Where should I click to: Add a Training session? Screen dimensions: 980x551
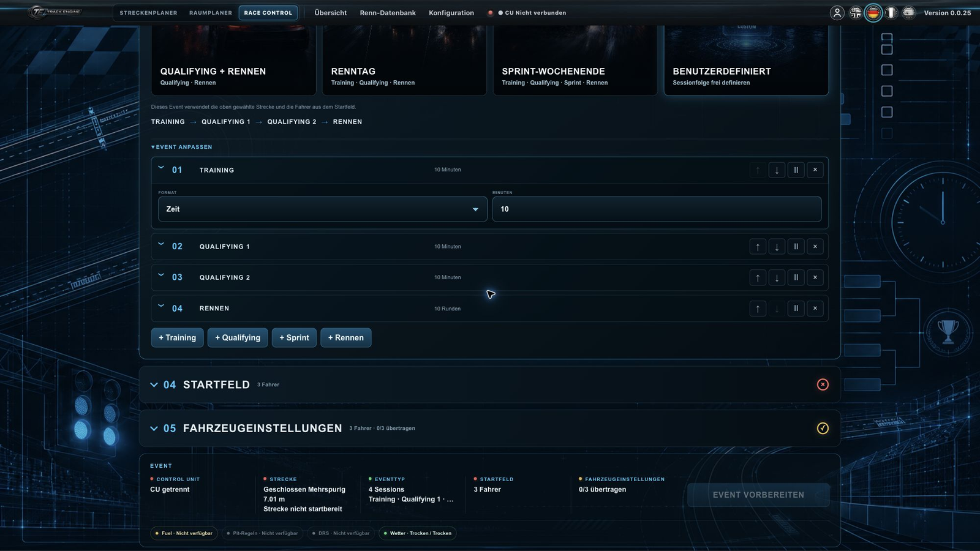[x=178, y=338]
